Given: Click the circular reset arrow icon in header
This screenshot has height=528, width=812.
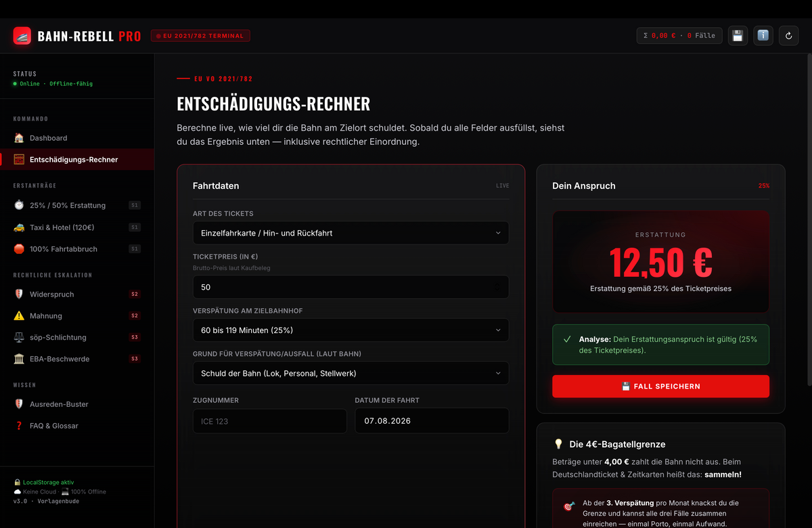Looking at the screenshot, I should pyautogui.click(x=788, y=36).
